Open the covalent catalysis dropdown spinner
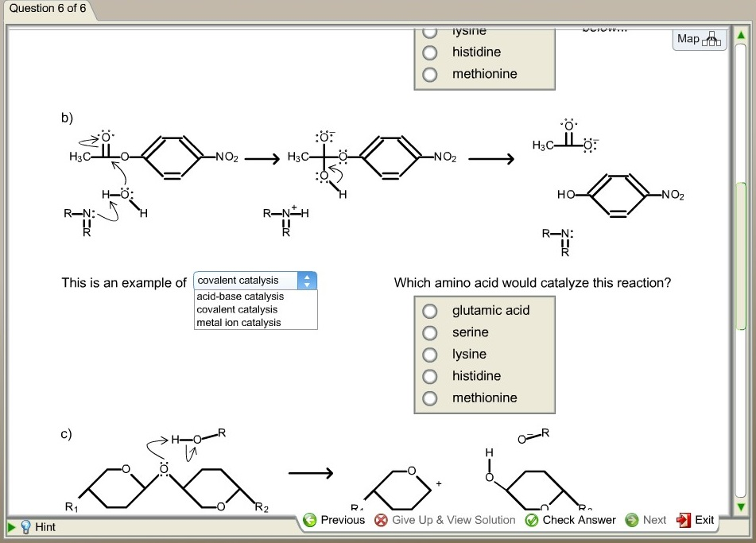The width and height of the screenshot is (756, 543). point(307,280)
